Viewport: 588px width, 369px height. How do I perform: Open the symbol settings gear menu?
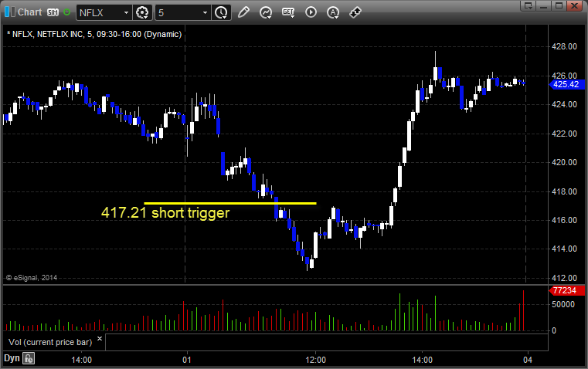point(142,12)
